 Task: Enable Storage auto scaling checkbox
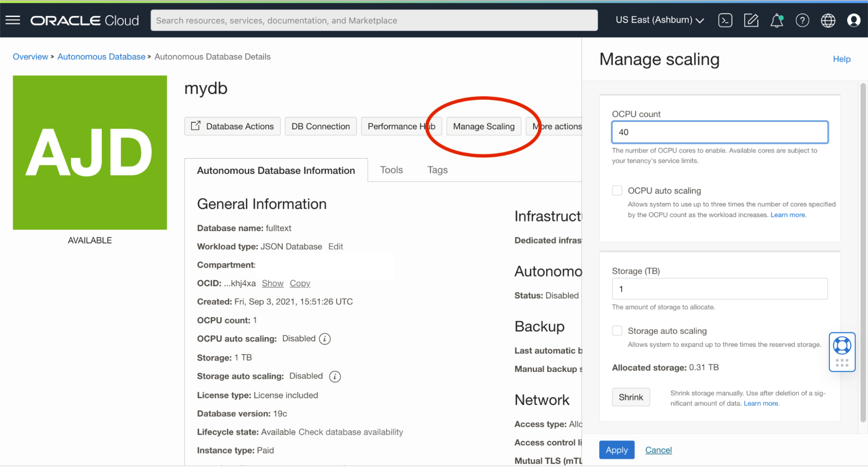click(617, 331)
